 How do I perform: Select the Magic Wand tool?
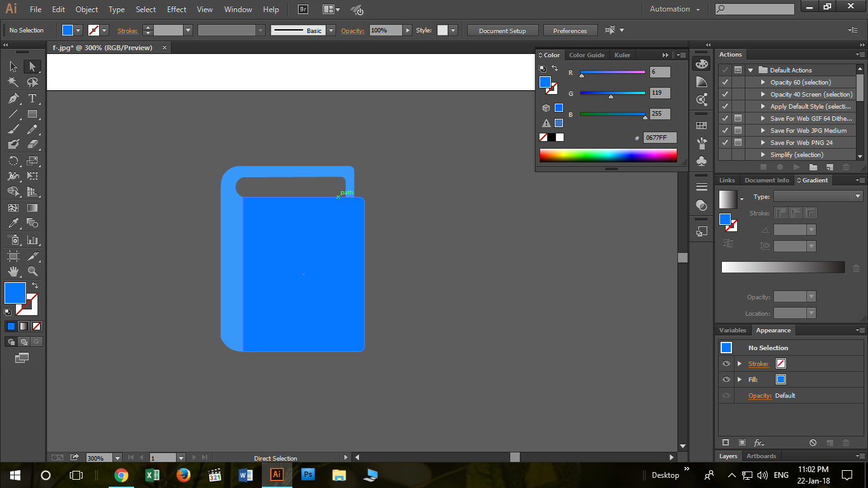[13, 83]
